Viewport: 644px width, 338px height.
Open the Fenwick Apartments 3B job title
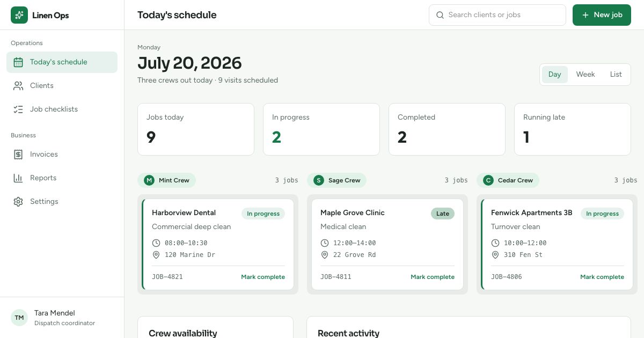point(532,213)
